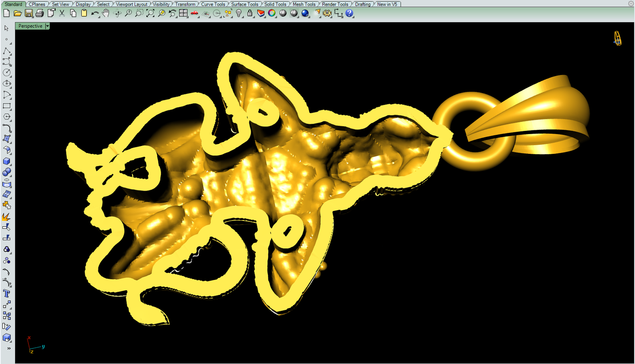Open the Perspective viewport dropdown arrow
Screen dimensions: 635x364
point(47,26)
